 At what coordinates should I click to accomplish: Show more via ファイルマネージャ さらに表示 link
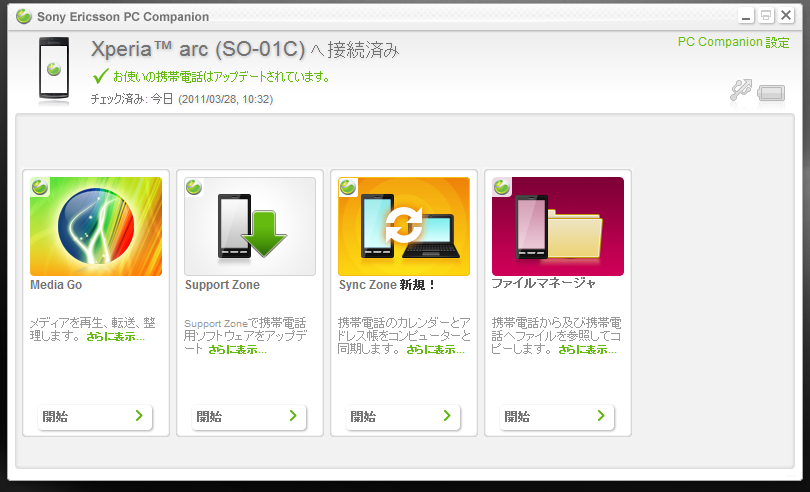[587, 350]
